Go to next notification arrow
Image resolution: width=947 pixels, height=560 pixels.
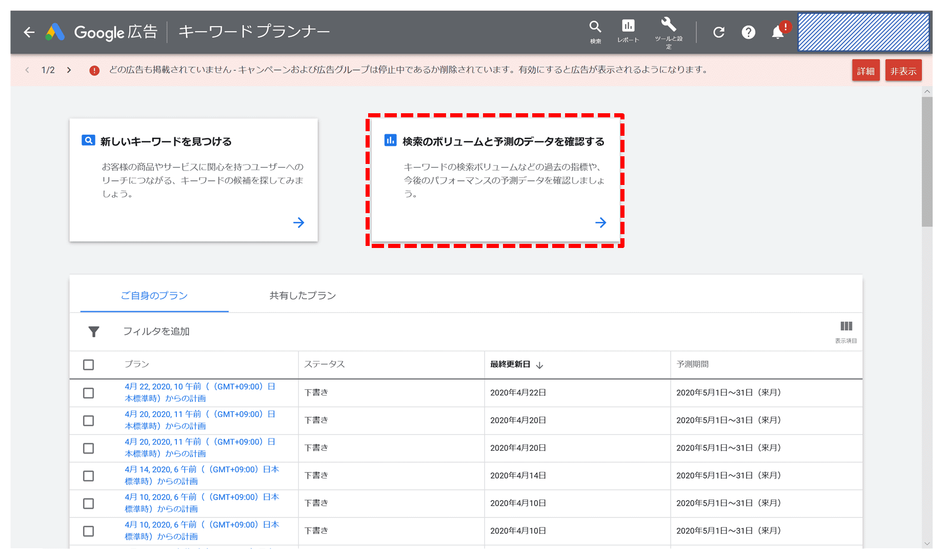point(69,70)
